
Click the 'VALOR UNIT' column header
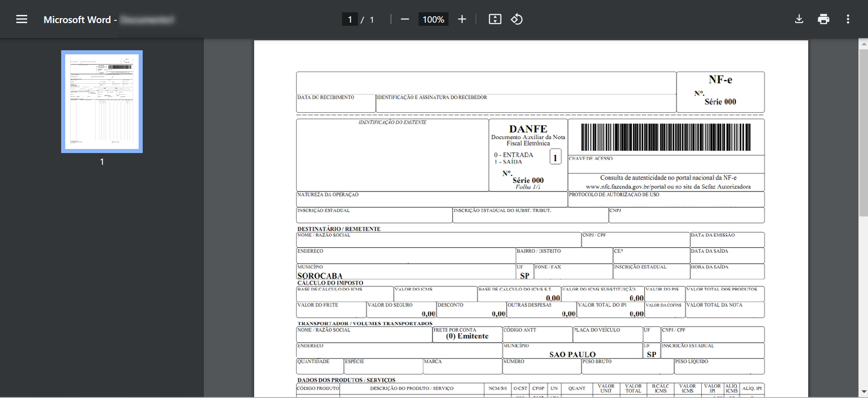(606, 388)
